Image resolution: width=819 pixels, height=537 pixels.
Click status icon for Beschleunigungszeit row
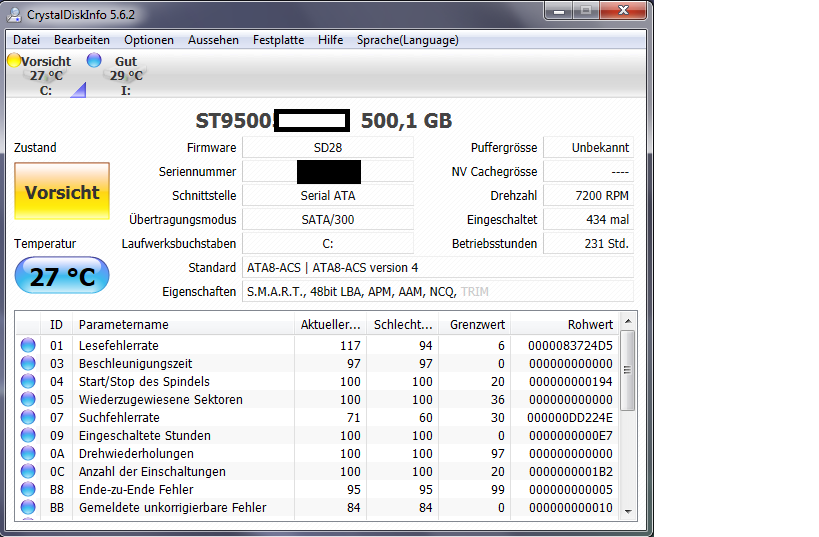click(x=28, y=363)
